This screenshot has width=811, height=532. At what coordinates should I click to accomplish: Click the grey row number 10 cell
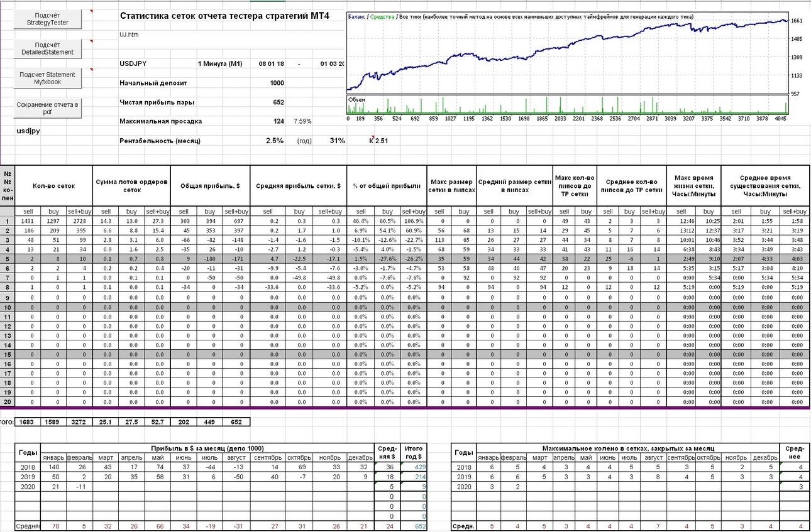pyautogui.click(x=8, y=307)
